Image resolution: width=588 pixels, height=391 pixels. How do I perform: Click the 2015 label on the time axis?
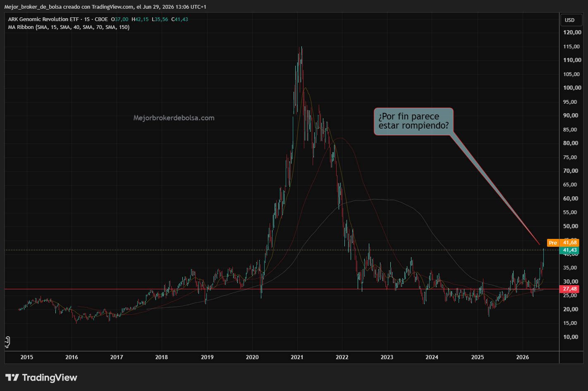(27, 357)
